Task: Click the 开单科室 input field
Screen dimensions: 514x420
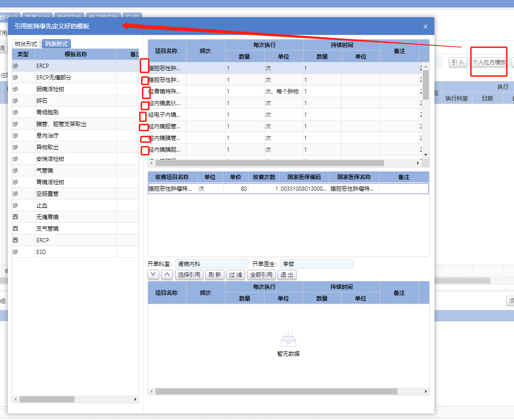Action: (212, 264)
